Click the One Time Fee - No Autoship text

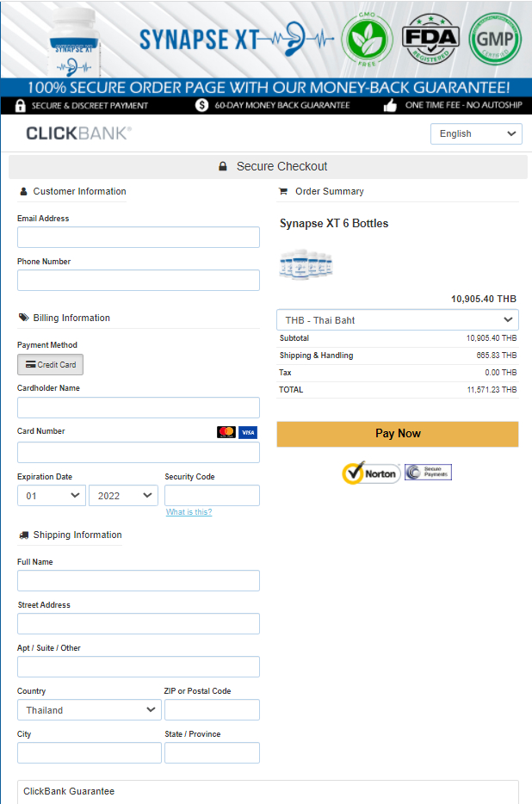tap(464, 105)
